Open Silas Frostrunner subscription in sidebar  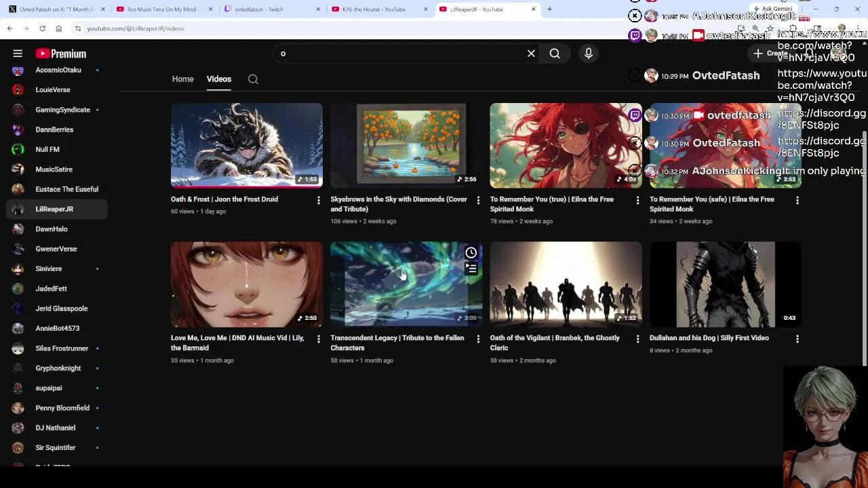tap(56, 348)
